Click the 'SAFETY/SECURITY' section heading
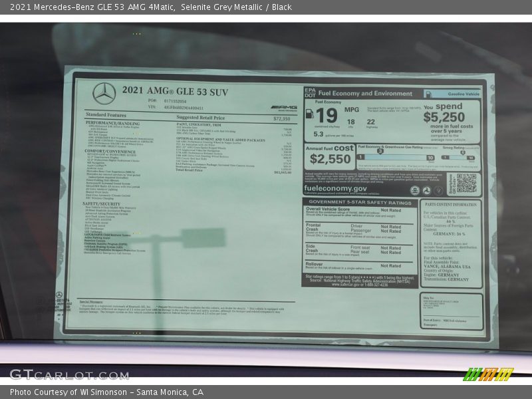The height and width of the screenshot is (399, 532). coord(102,204)
